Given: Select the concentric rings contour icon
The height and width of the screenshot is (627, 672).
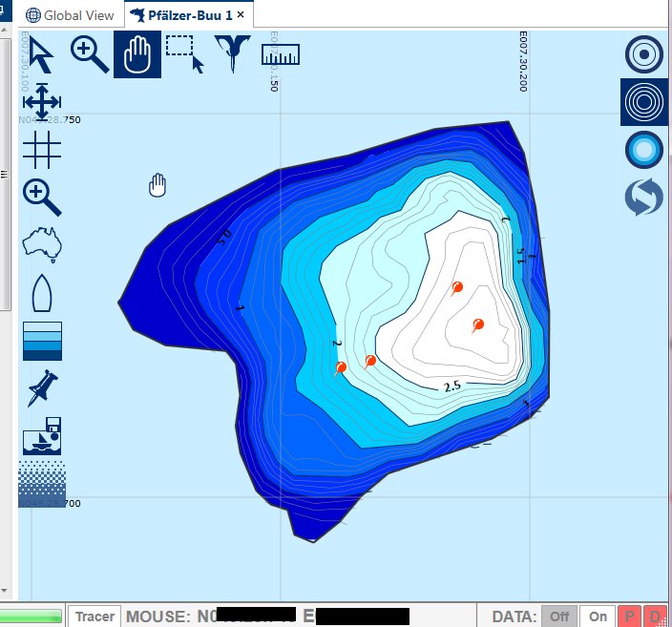Looking at the screenshot, I should pos(643,102).
